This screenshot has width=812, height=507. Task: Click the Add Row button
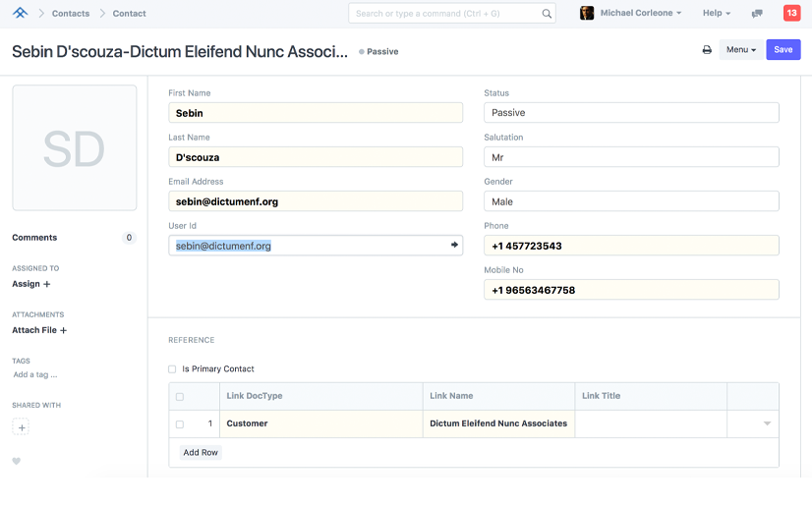[x=201, y=452]
